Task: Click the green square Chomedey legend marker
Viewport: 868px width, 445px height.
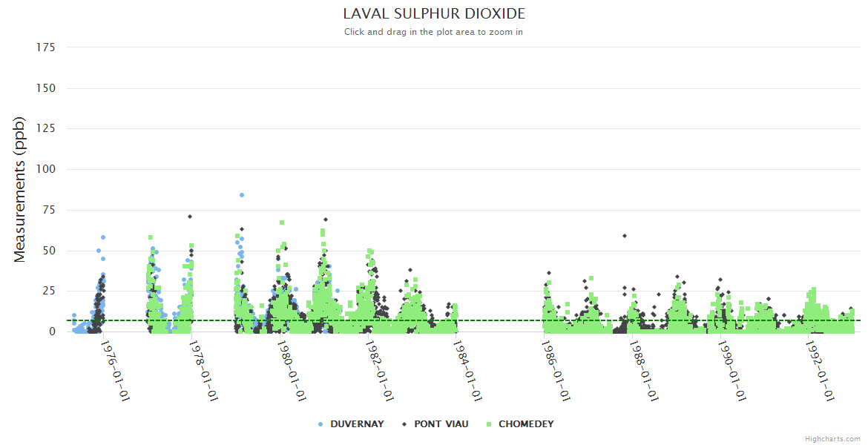Action: pos(489,424)
